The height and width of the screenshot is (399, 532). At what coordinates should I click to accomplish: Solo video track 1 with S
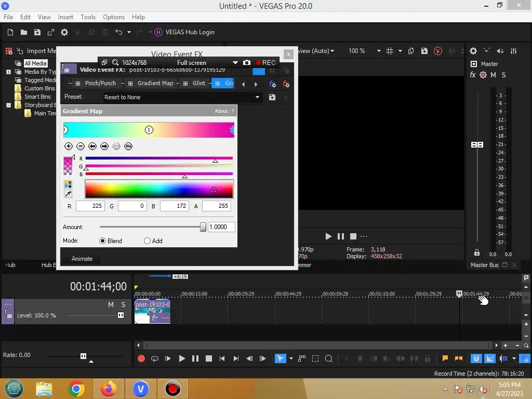[123, 304]
